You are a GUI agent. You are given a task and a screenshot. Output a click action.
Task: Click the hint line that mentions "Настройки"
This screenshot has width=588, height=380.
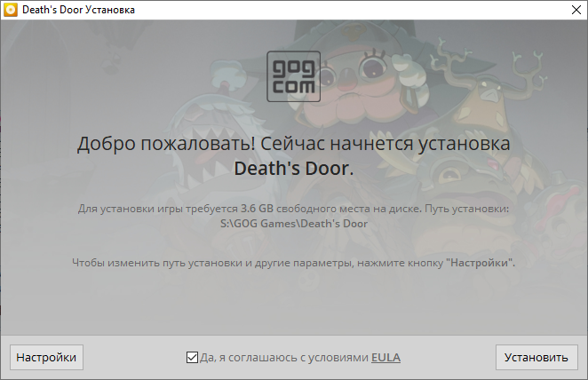pos(294,263)
